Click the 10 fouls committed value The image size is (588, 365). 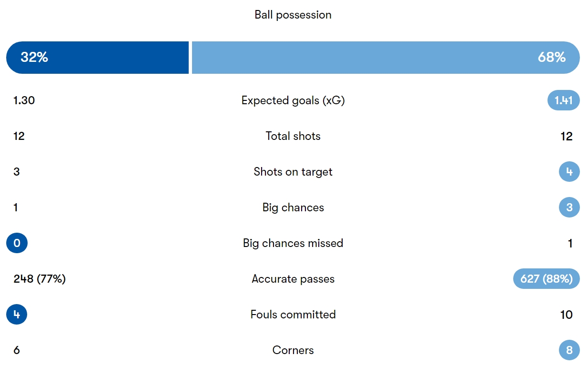click(567, 315)
